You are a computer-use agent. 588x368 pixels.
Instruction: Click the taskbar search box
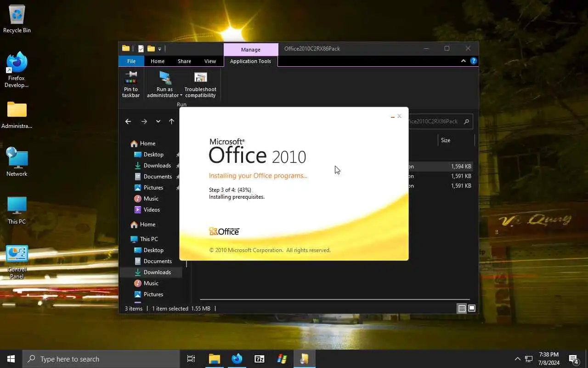pyautogui.click(x=101, y=359)
